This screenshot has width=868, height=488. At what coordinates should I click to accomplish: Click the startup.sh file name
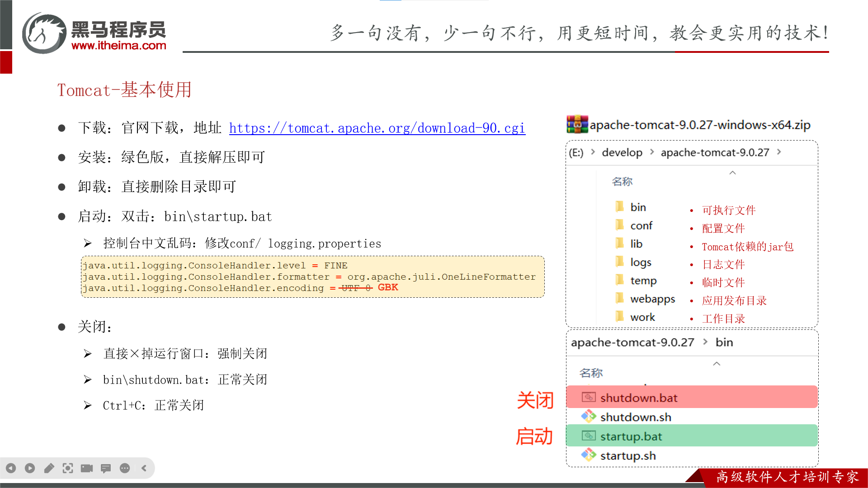click(x=628, y=456)
